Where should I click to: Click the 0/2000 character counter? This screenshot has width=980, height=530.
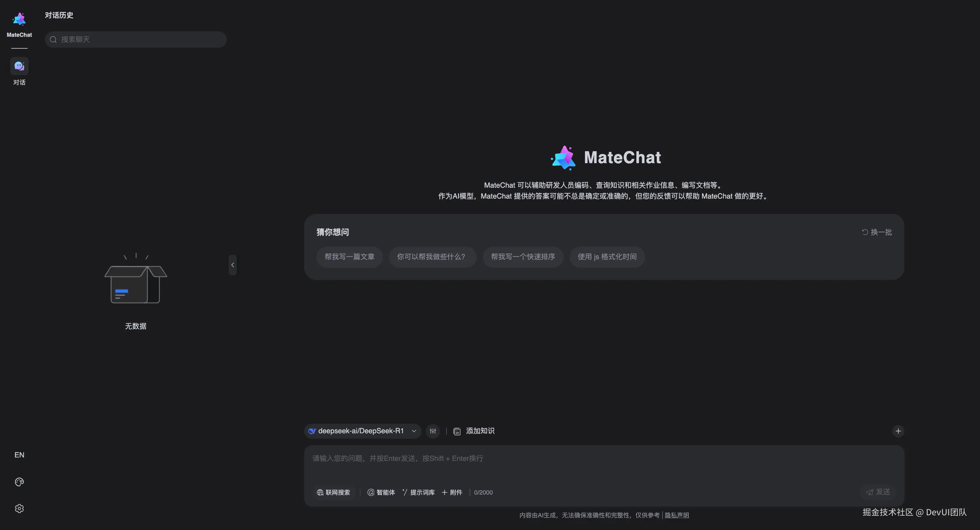click(483, 492)
